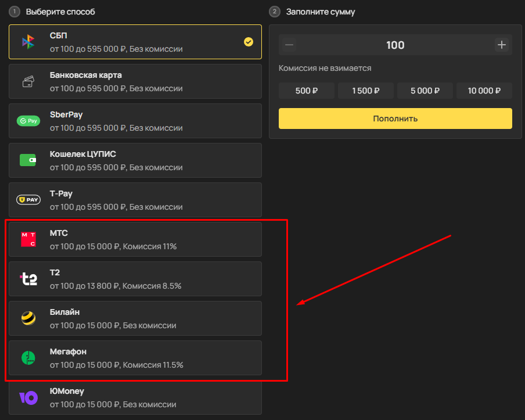The image size is (525, 420).
Task: Select the SberPay payment method title
Action: click(x=66, y=114)
